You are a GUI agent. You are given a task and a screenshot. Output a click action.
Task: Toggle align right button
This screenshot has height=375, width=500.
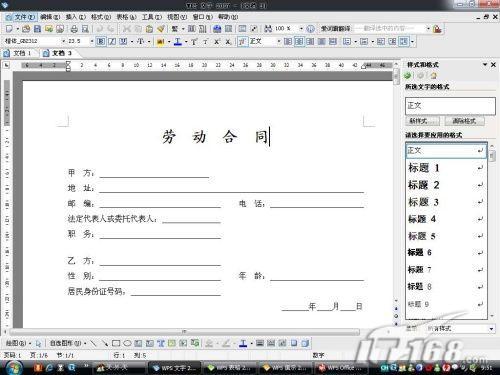click(x=310, y=41)
